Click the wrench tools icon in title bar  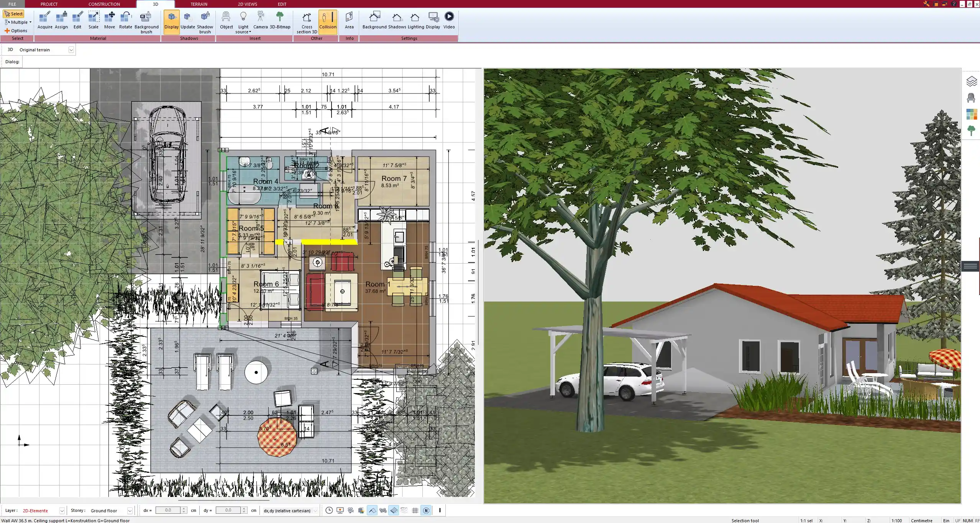click(x=926, y=4)
